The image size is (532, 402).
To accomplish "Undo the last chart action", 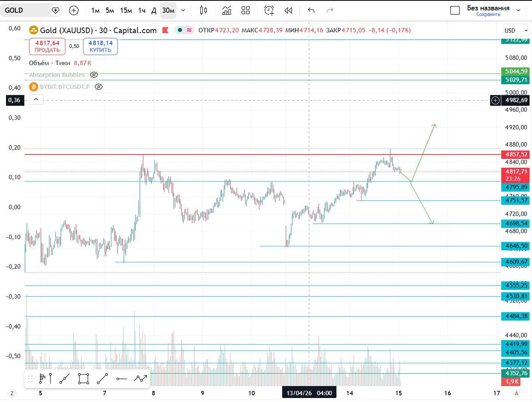I will [311, 10].
